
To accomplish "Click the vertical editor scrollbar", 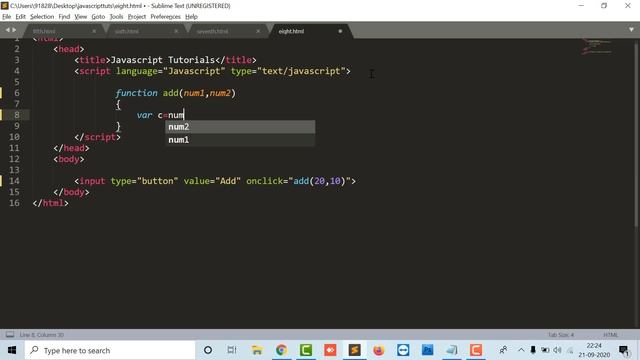I will (637, 135).
